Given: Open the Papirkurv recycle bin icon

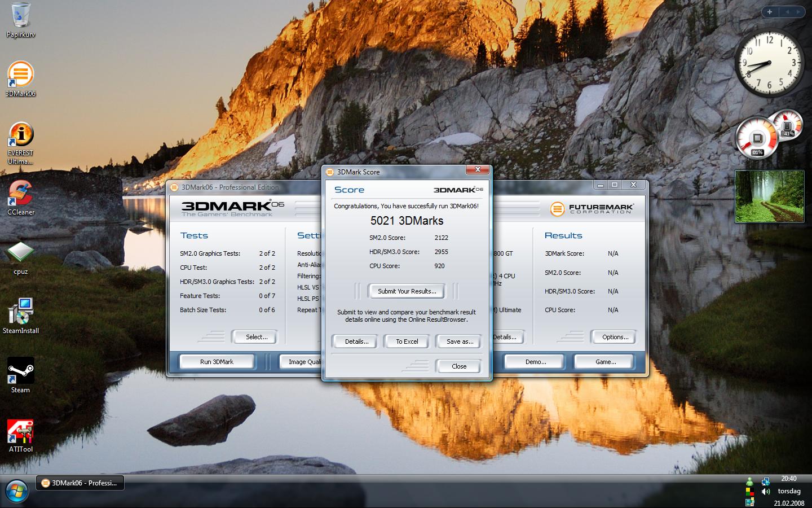Looking at the screenshot, I should coord(21,20).
